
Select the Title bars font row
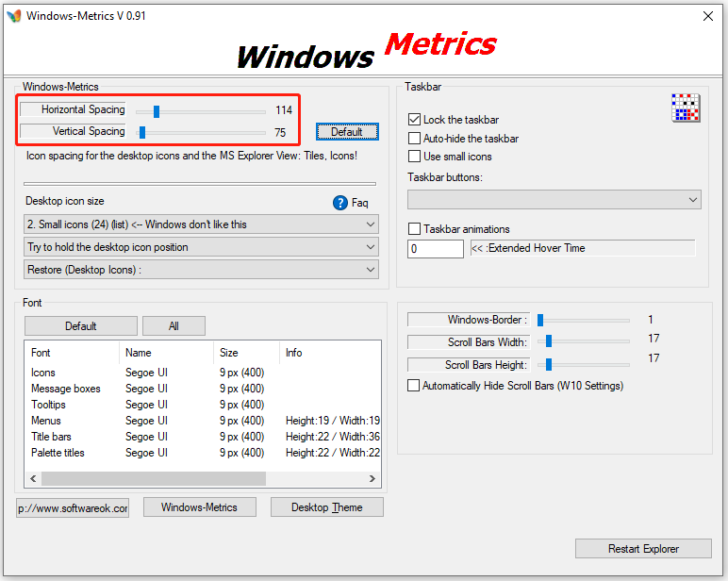pos(52,437)
